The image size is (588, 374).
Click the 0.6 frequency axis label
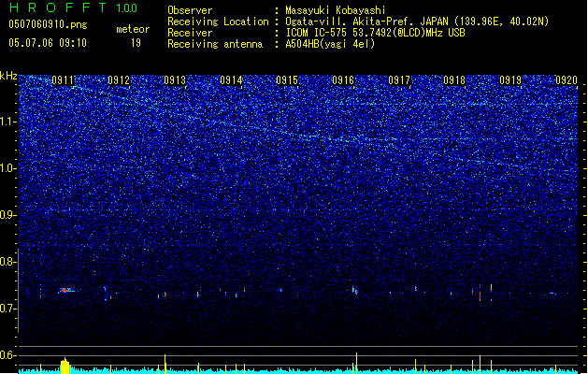pyautogui.click(x=8, y=355)
